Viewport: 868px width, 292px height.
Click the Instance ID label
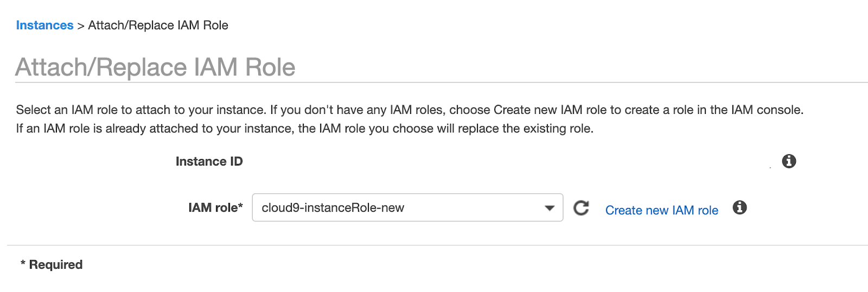(209, 161)
